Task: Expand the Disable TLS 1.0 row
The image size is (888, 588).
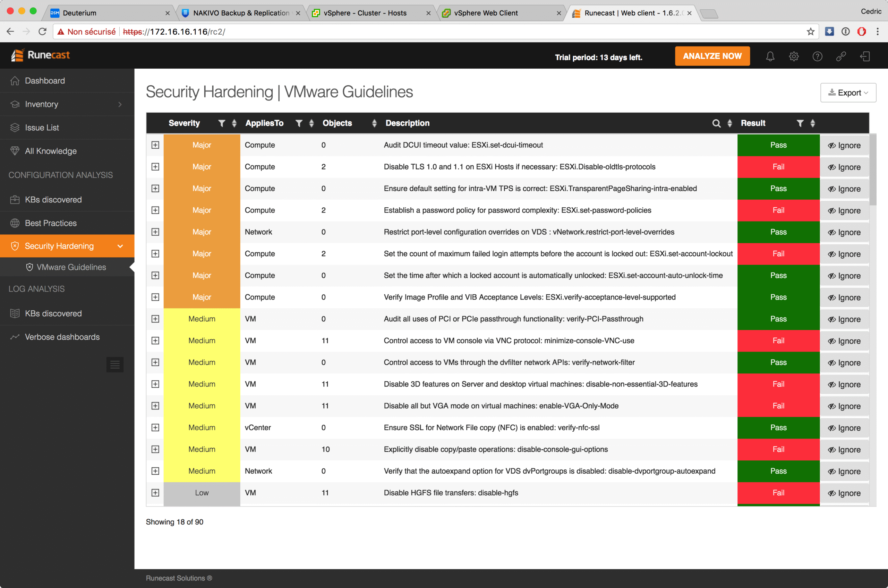Action: point(155,167)
